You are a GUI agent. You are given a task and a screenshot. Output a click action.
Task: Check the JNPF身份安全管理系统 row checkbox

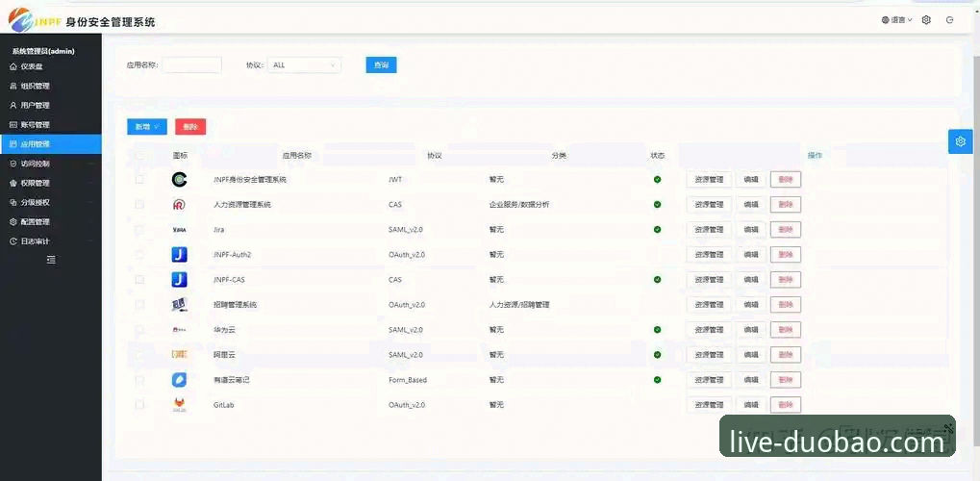pos(139,180)
